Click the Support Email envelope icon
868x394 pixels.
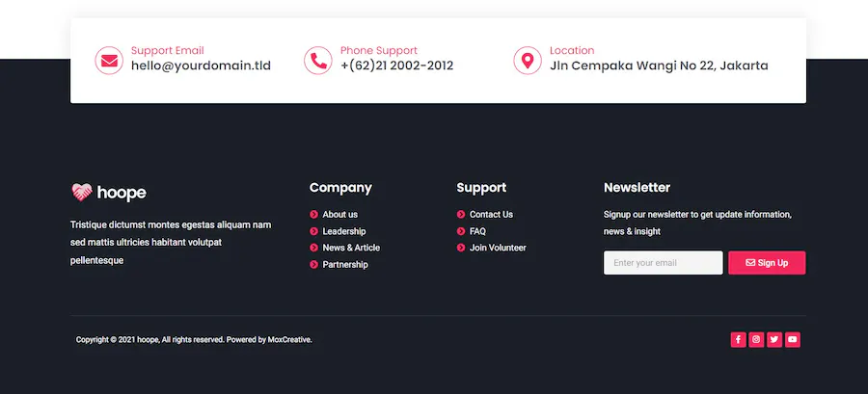pos(109,61)
